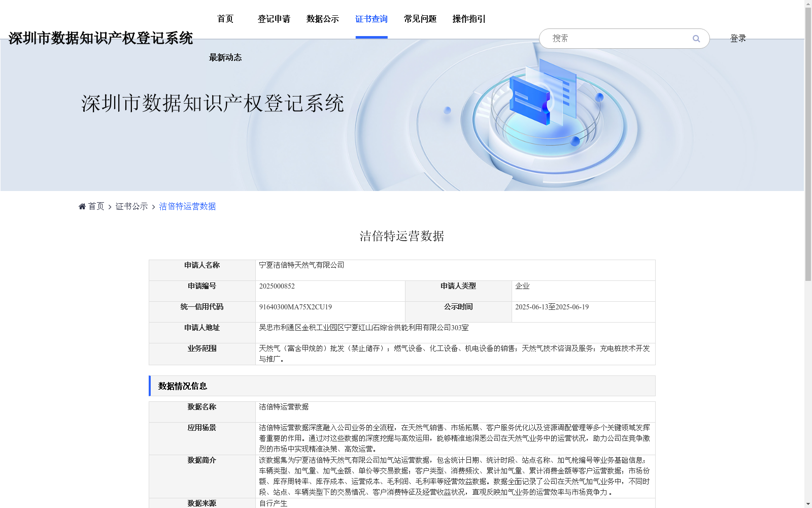Open the 操作指引 menu item

click(x=468, y=19)
